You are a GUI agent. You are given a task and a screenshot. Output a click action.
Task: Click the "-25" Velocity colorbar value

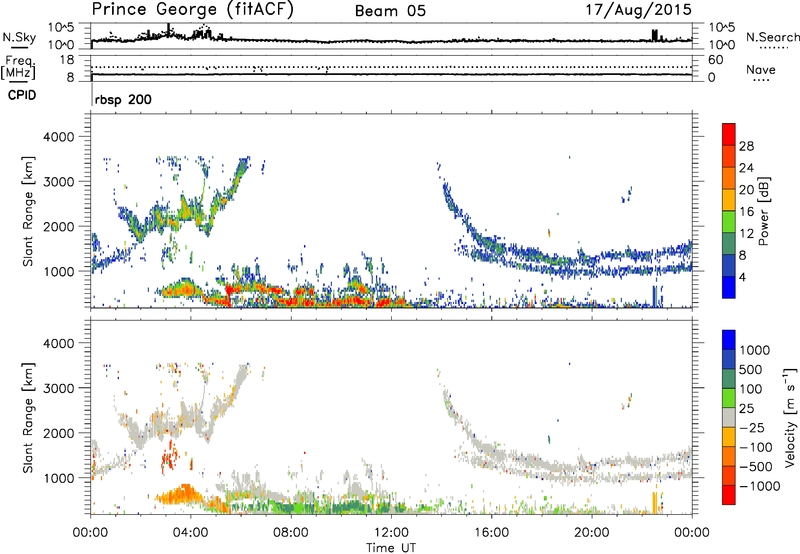752,428
